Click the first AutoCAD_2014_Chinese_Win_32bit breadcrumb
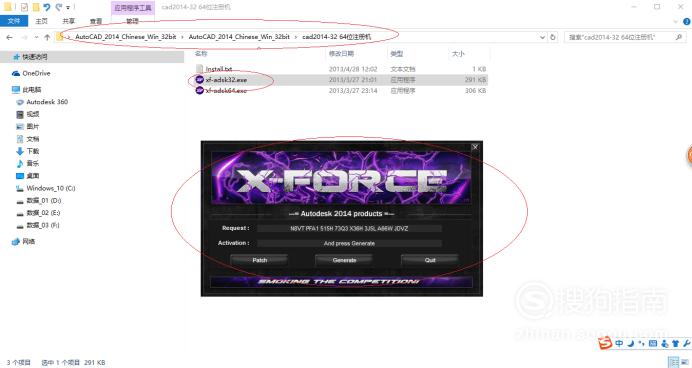Viewport: 692px width, 368px height. [126, 37]
